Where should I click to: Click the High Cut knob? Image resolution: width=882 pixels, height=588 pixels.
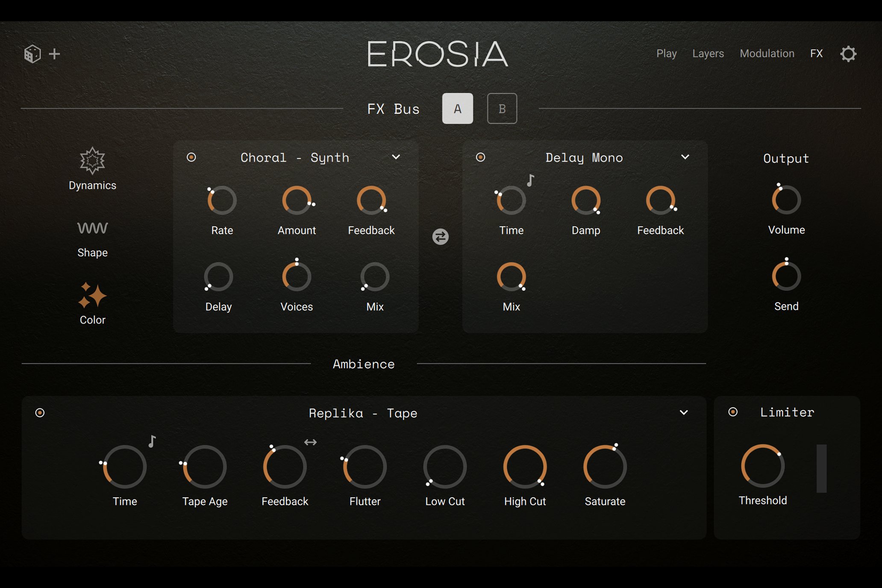click(x=525, y=467)
